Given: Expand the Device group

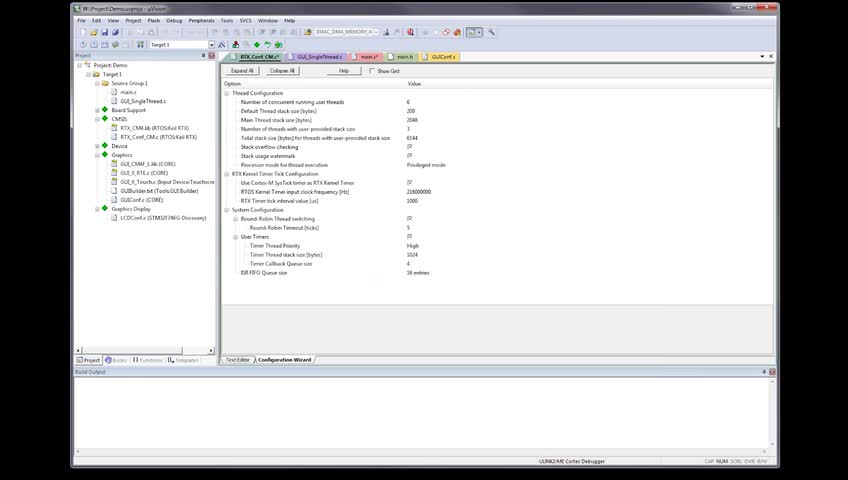Looking at the screenshot, I should pos(97,146).
